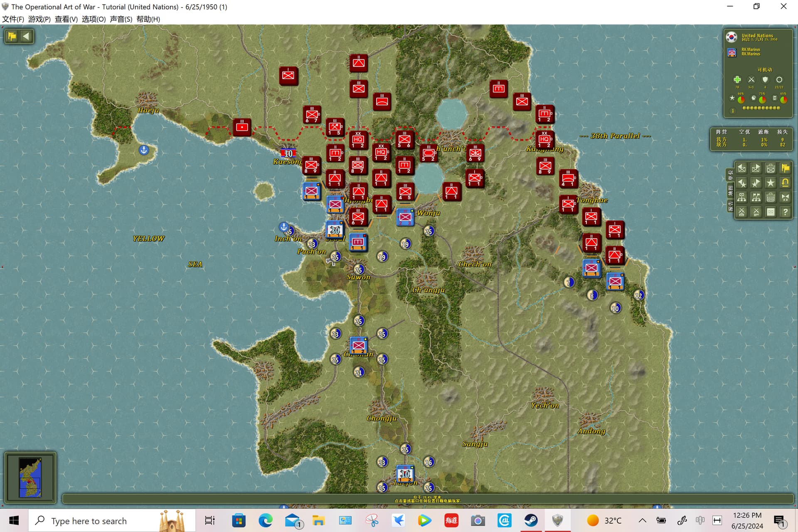Click the green cross health icon
798x532 pixels.
click(737, 79)
